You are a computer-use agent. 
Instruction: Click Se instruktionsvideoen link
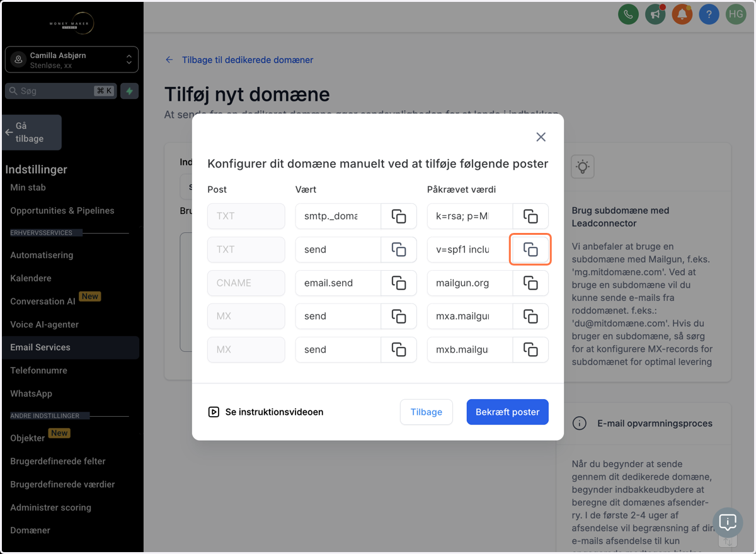click(x=274, y=412)
